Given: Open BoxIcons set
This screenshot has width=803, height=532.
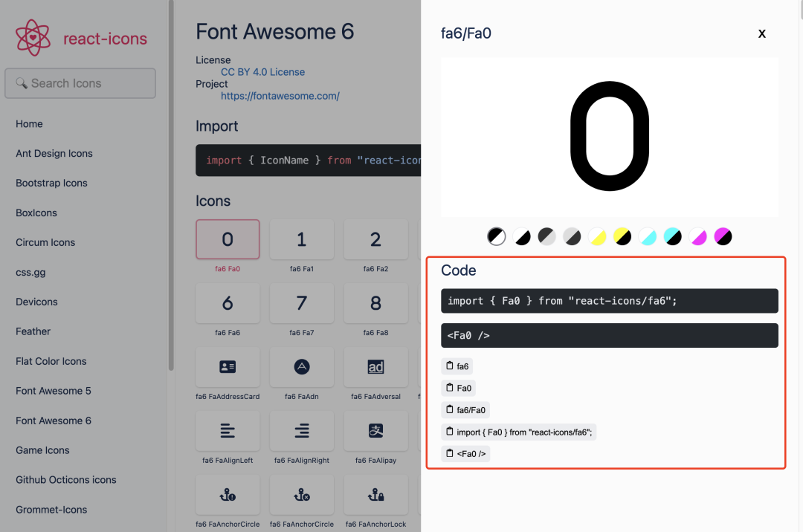Looking at the screenshot, I should point(36,213).
